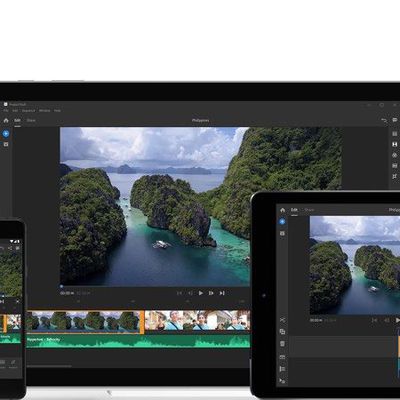Tap orange clip edge on tablet timeline
Viewport: 400px width, 400px height.
[x=399, y=347]
